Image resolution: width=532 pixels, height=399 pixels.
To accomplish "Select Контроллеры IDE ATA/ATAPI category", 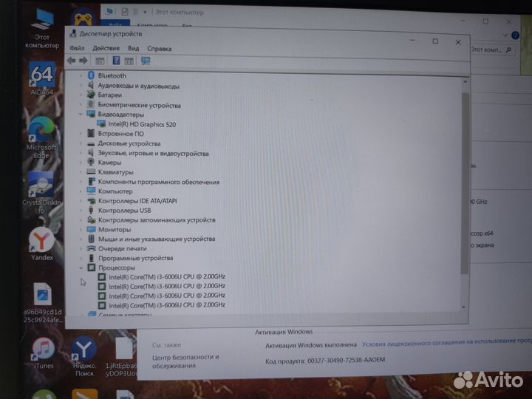I will [x=137, y=201].
